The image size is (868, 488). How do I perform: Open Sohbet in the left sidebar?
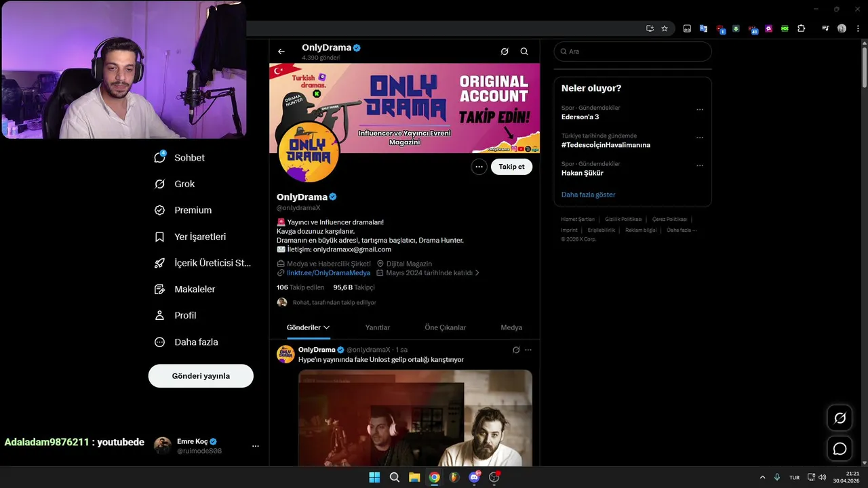180,157
